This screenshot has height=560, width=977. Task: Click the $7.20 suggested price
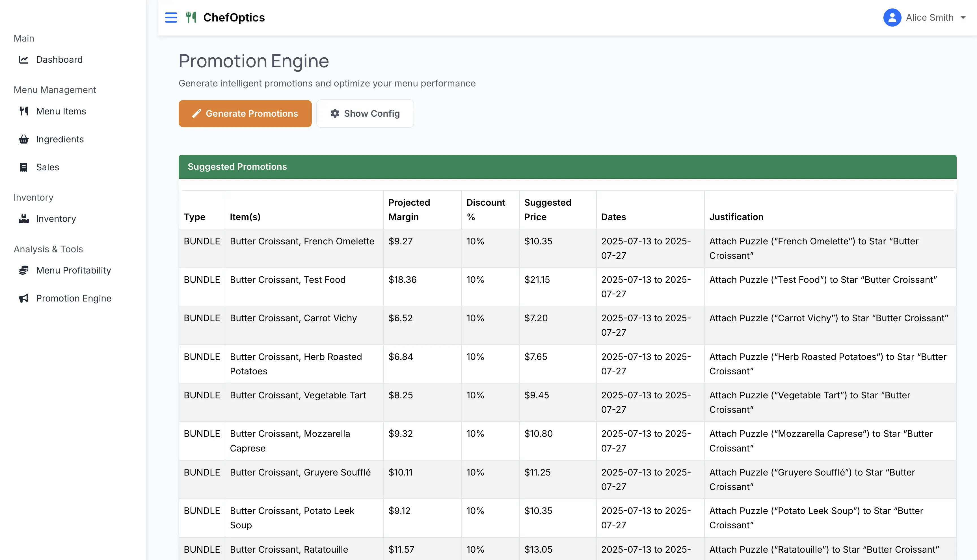[536, 318]
